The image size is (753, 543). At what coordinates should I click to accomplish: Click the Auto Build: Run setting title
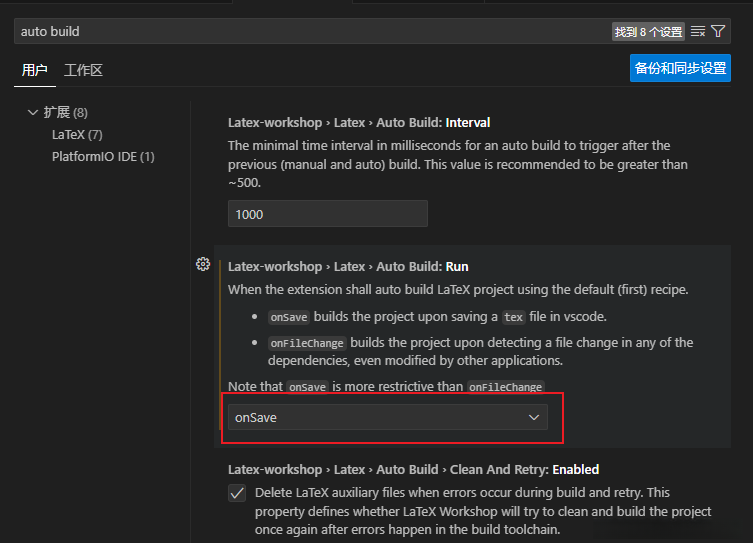pos(348,266)
